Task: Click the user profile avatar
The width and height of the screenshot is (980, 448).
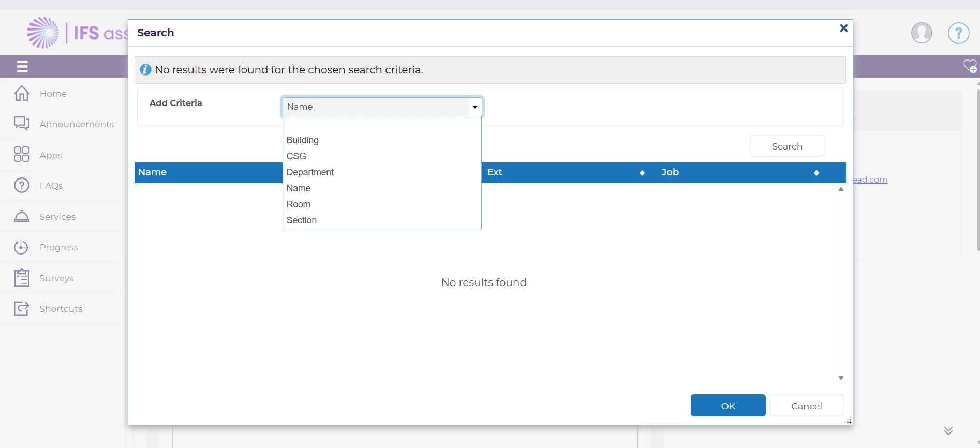Action: (x=922, y=33)
